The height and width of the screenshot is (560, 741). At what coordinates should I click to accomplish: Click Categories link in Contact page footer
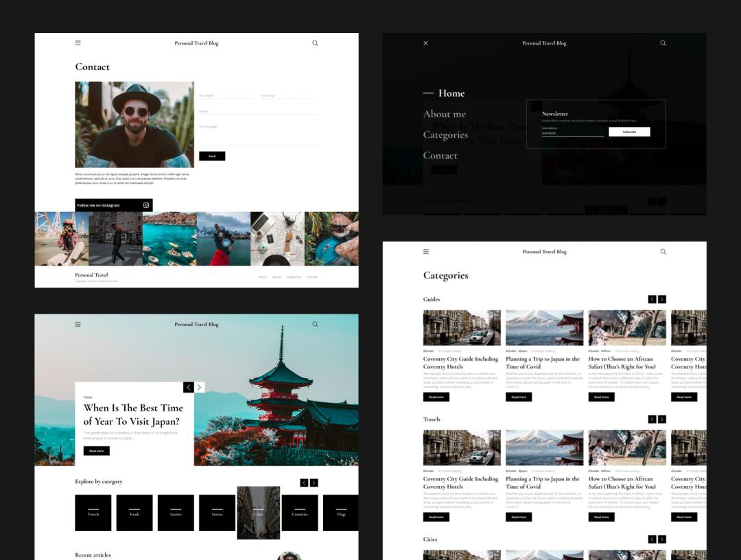click(294, 277)
